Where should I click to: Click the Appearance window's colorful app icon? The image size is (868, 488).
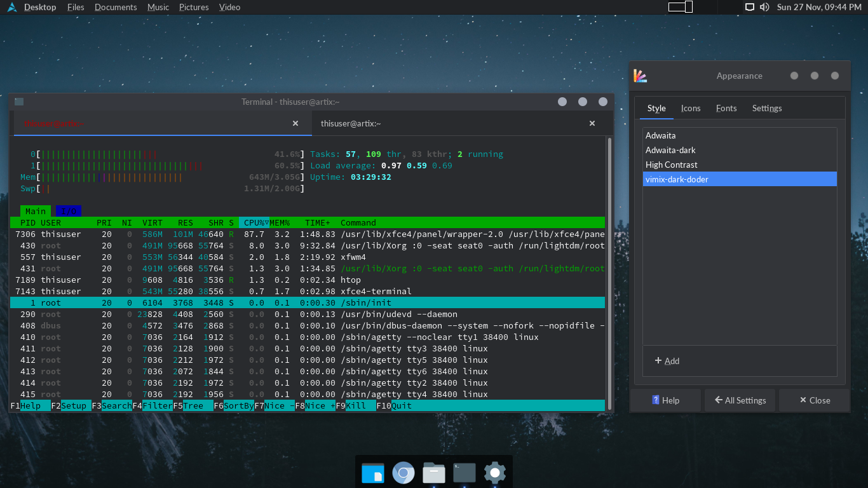[641, 76]
